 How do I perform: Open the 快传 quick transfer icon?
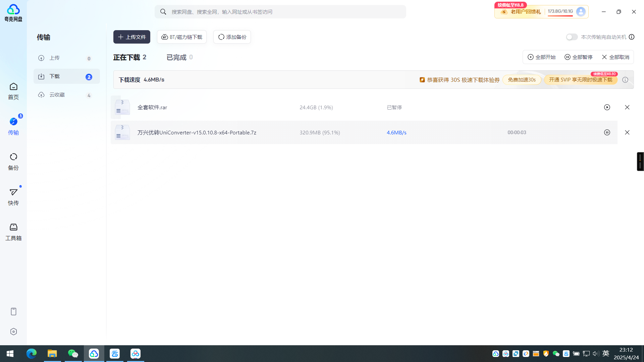click(x=13, y=197)
